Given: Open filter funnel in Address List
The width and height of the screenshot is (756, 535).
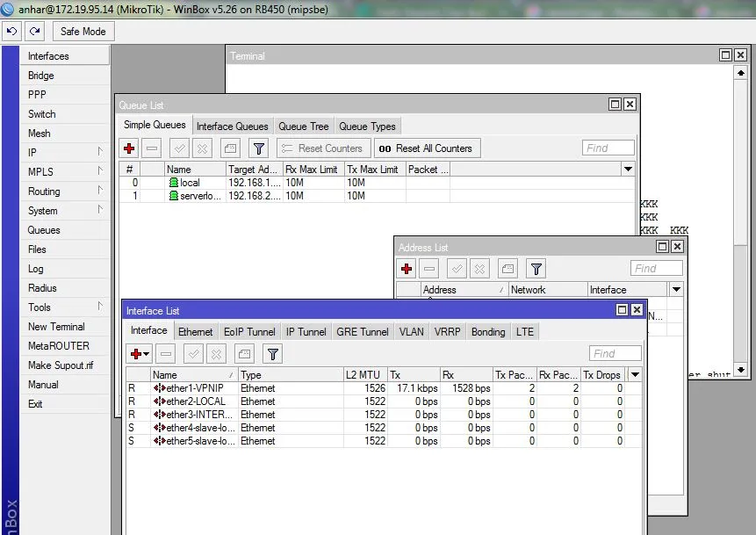Looking at the screenshot, I should 536,269.
